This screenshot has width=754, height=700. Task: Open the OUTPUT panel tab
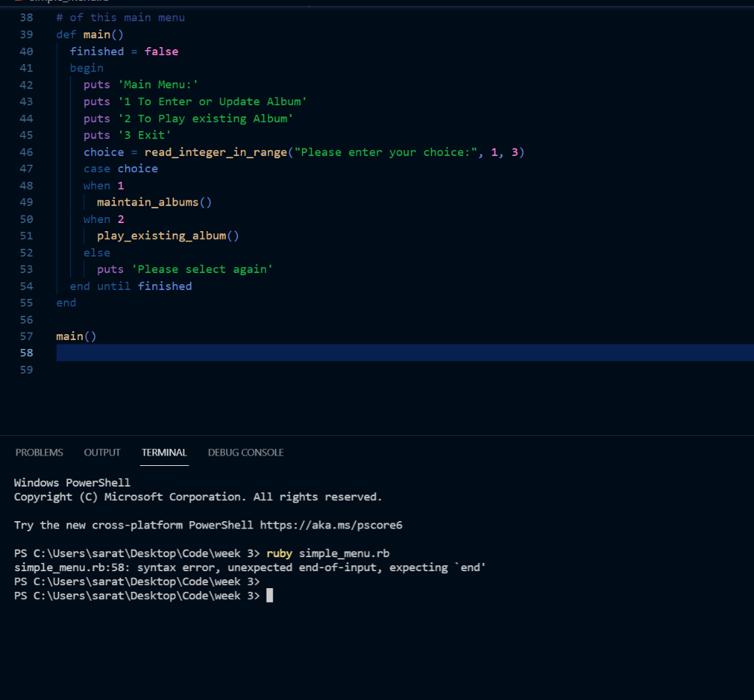coord(102,453)
